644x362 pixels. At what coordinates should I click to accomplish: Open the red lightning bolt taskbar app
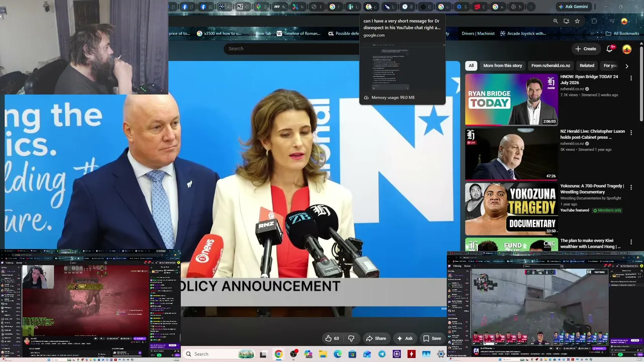pos(412,354)
